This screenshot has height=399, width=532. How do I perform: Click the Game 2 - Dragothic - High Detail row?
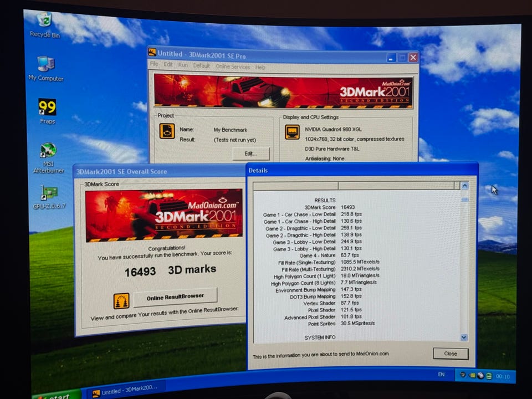[314, 235]
